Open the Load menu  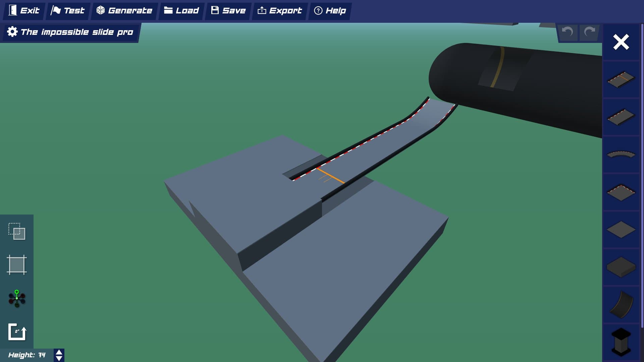click(181, 11)
